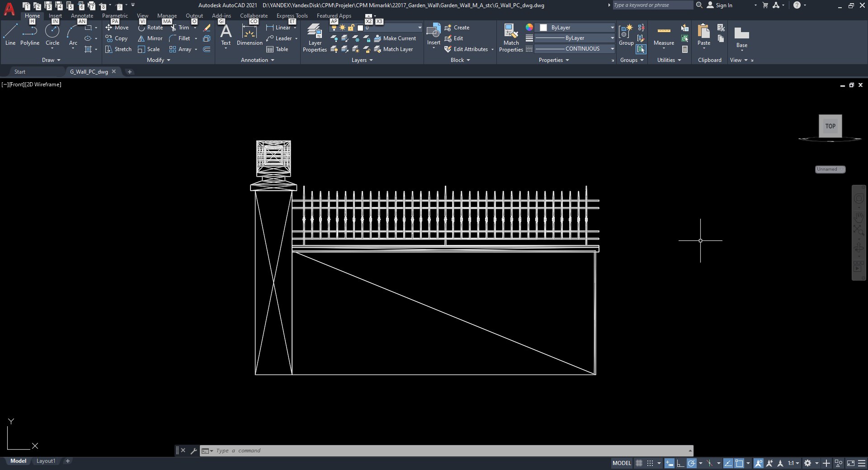Image resolution: width=868 pixels, height=470 pixels.
Task: Click the Linear dimension tool
Action: tap(278, 28)
